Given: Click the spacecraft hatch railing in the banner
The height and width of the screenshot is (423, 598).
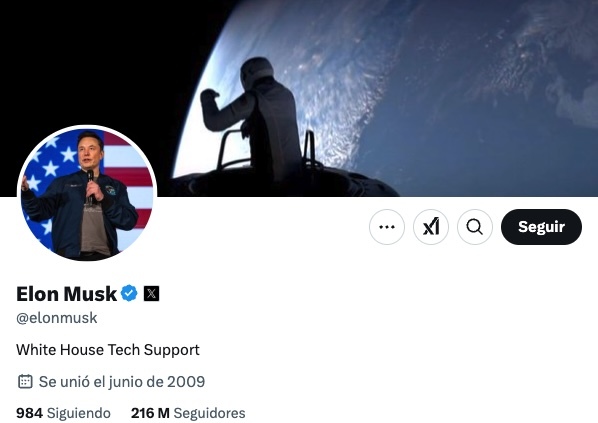Looking at the screenshot, I should [267, 149].
